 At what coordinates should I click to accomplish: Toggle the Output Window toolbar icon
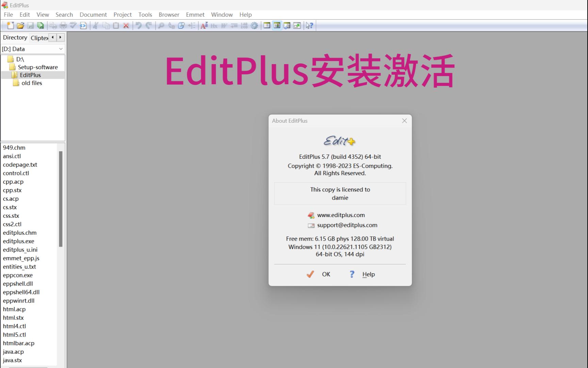(287, 26)
